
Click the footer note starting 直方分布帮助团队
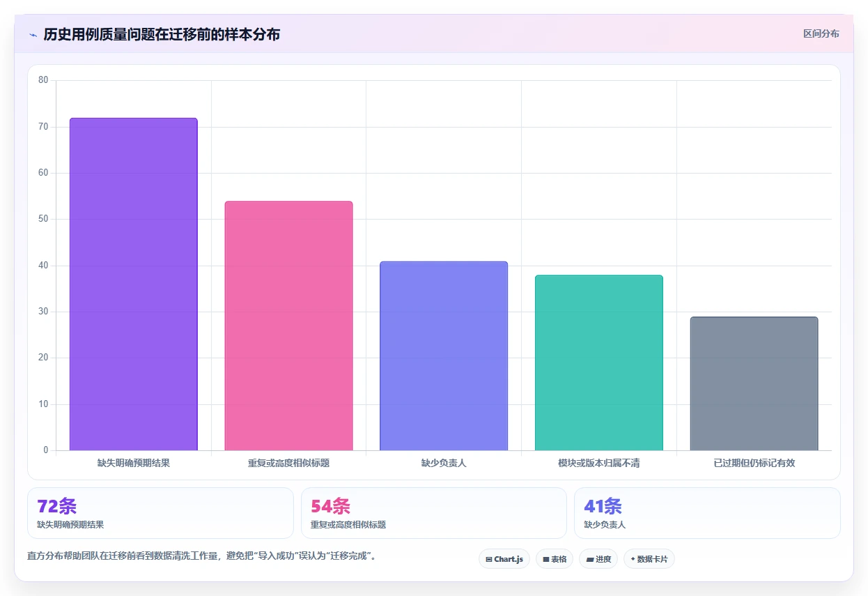(x=202, y=556)
